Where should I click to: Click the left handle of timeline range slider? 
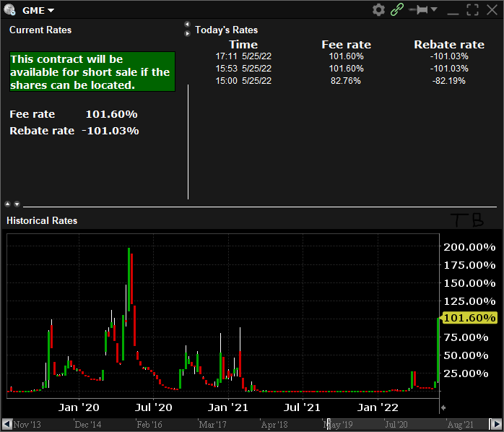point(329,424)
